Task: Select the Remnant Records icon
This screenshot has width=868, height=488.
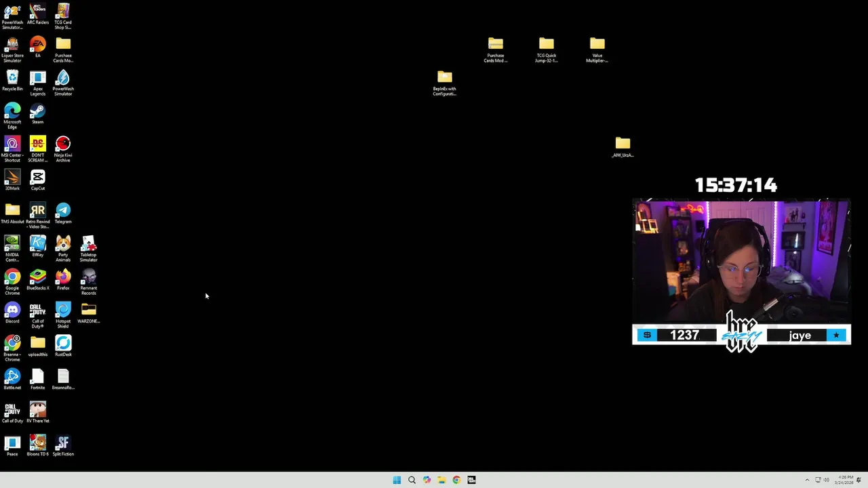Action: tap(88, 282)
